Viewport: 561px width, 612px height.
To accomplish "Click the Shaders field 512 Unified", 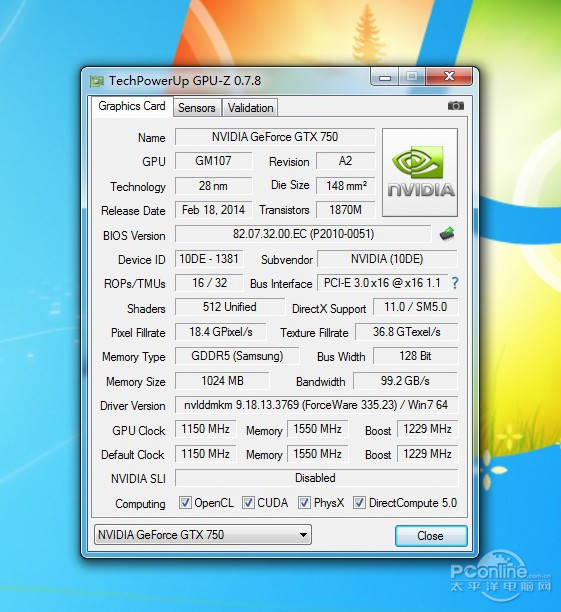I will (x=230, y=307).
